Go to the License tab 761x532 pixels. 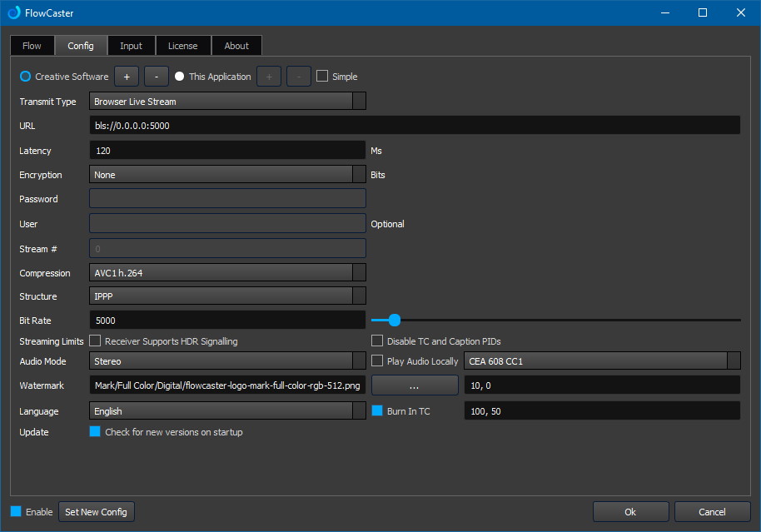coord(183,46)
